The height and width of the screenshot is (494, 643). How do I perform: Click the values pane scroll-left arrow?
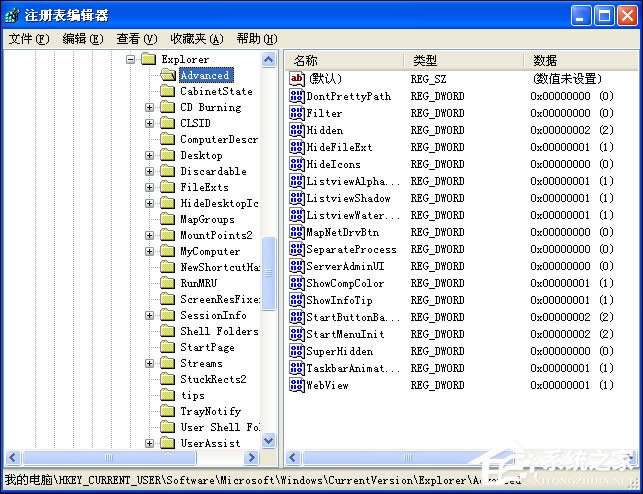pos(293,458)
